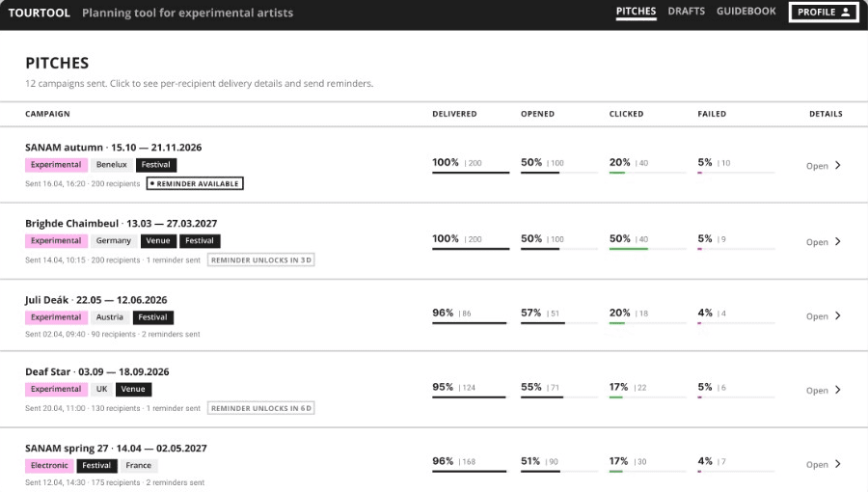Click Deaf Star 17% clicked value

coord(619,387)
